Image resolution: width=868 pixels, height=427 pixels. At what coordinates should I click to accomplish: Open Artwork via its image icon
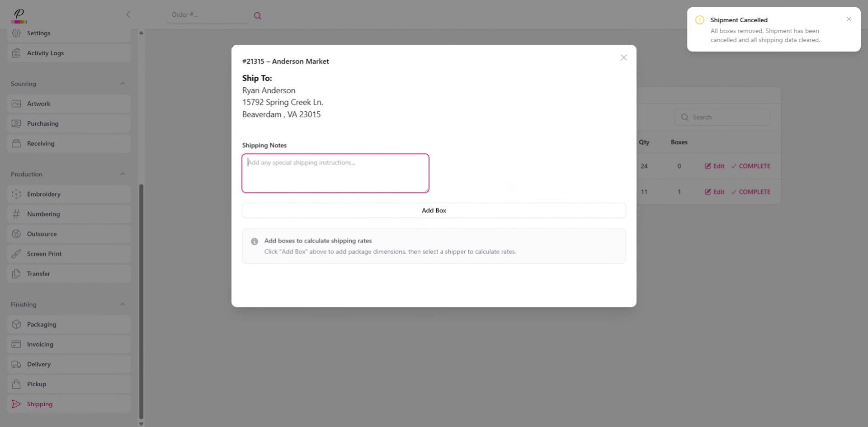(x=16, y=104)
